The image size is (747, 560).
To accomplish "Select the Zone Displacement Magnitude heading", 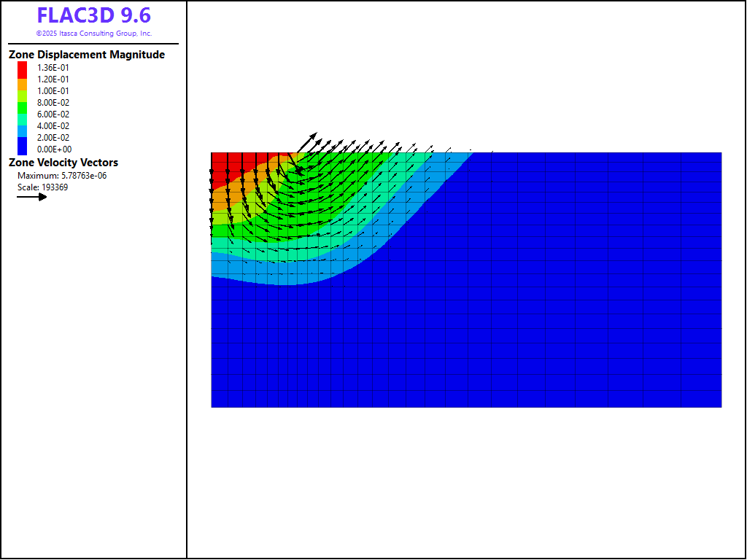I will 87,55.
